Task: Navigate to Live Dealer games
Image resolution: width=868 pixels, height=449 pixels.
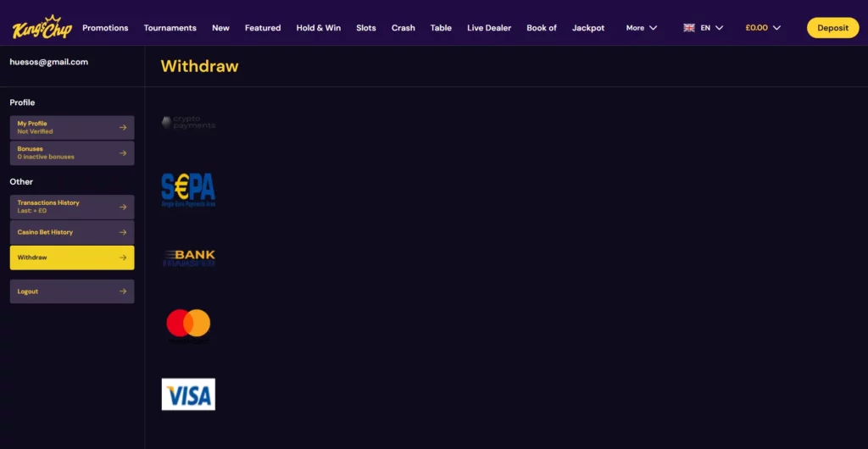Action: (x=489, y=28)
